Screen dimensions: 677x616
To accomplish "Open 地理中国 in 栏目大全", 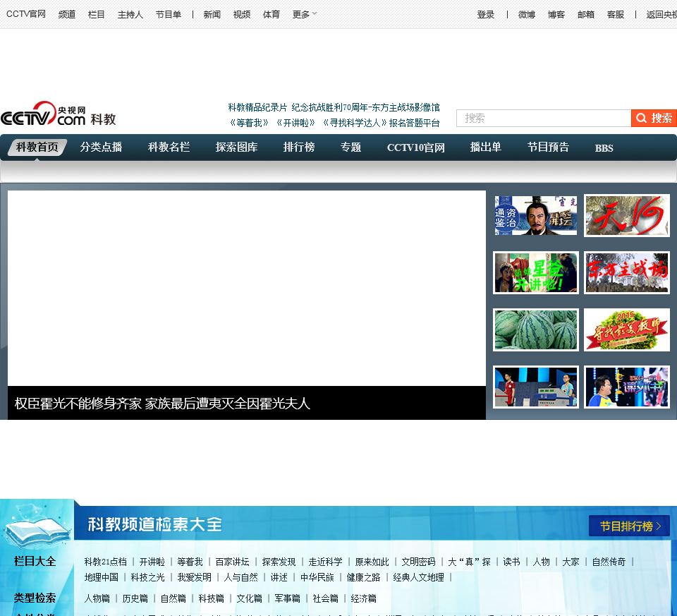I will tap(101, 577).
